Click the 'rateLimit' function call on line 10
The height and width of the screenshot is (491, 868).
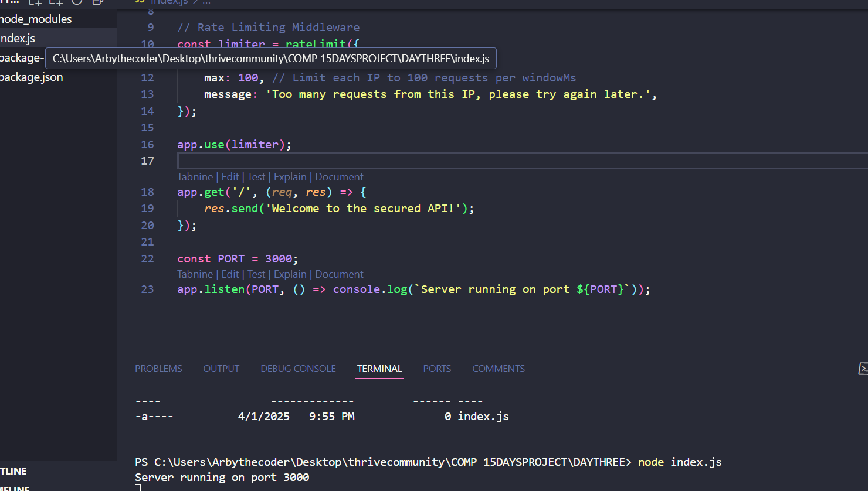coord(316,45)
